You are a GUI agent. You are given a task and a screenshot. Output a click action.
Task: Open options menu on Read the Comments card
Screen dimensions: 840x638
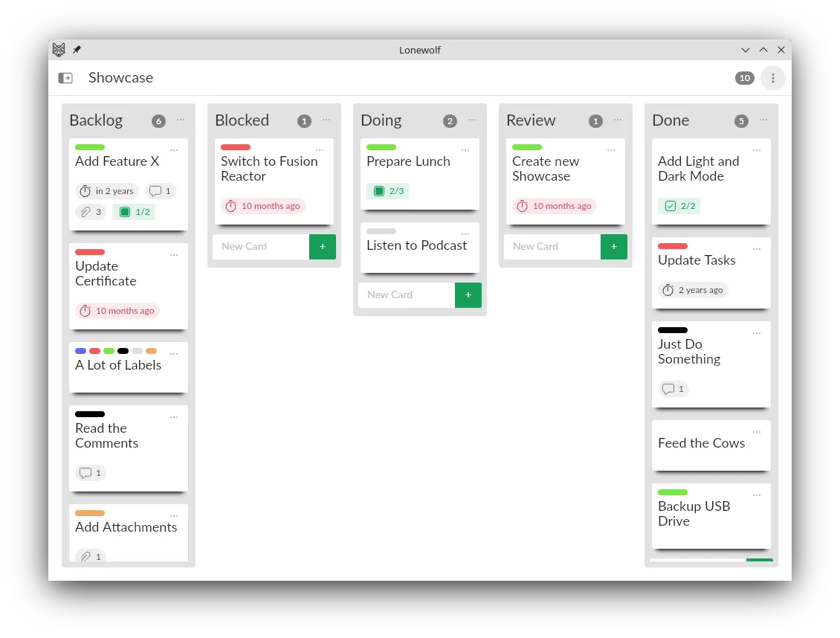click(x=174, y=417)
